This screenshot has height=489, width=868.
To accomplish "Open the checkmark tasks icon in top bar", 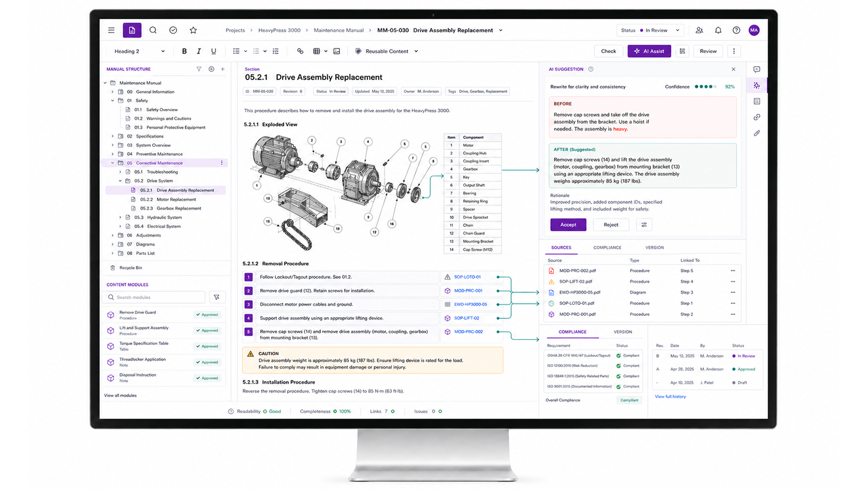I will [173, 30].
